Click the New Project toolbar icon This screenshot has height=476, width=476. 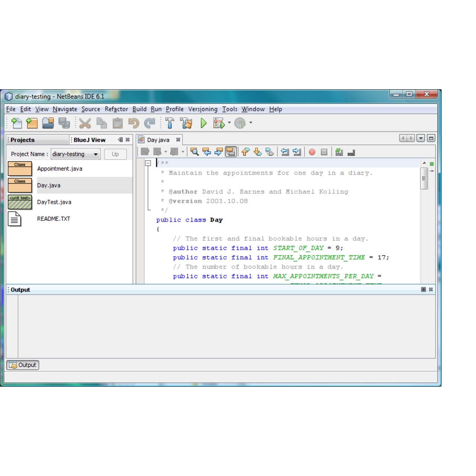(x=32, y=123)
